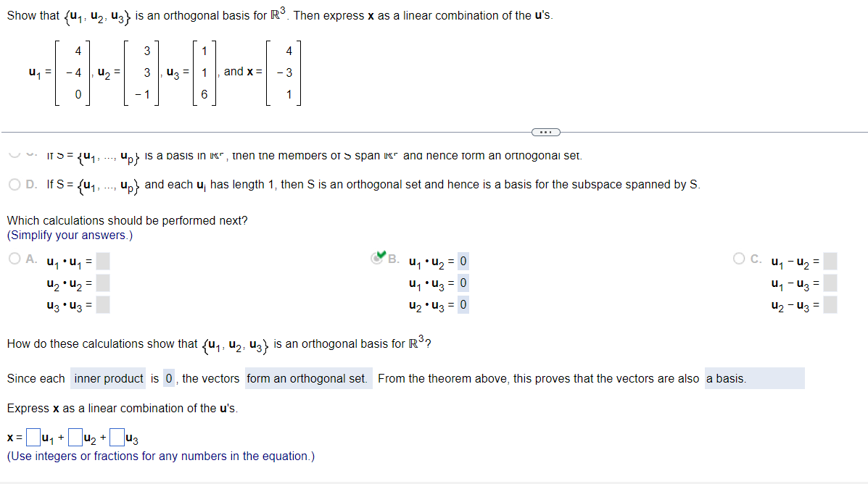Select radio button for option A
The width and height of the screenshot is (868, 484).
15,259
